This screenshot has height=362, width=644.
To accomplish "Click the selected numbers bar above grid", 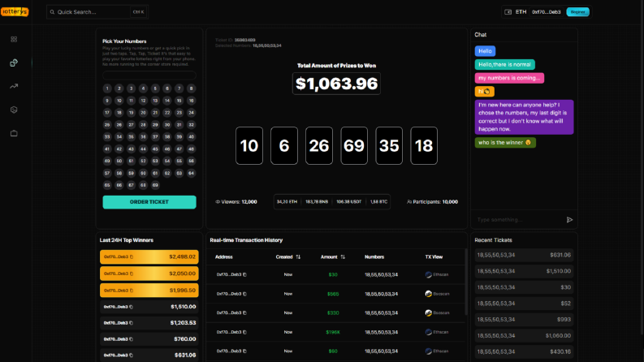I will point(149,75).
